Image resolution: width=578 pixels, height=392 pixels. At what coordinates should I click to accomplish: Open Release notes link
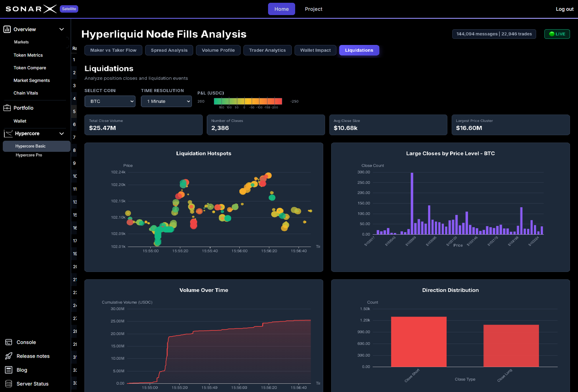click(x=33, y=356)
